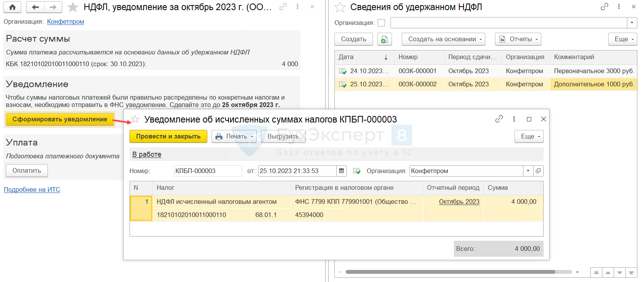
Task: Open calendar picker beside the date field
Action: tap(341, 171)
